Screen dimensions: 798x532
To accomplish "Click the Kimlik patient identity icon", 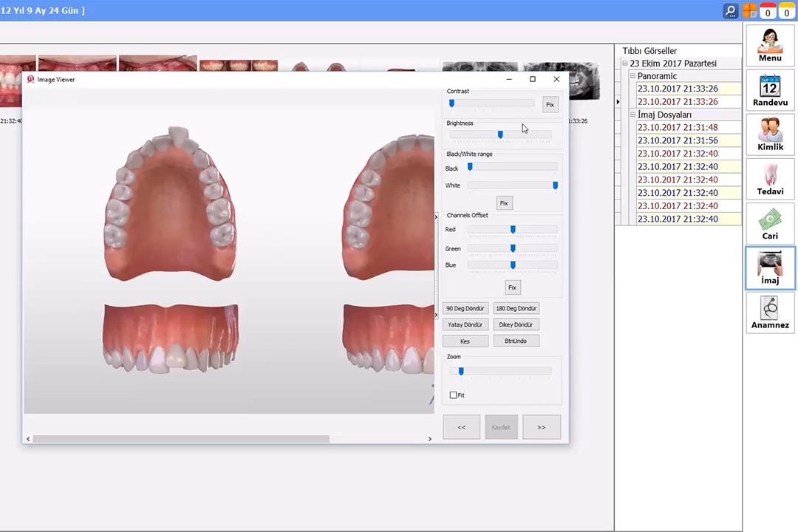I will pos(770,134).
